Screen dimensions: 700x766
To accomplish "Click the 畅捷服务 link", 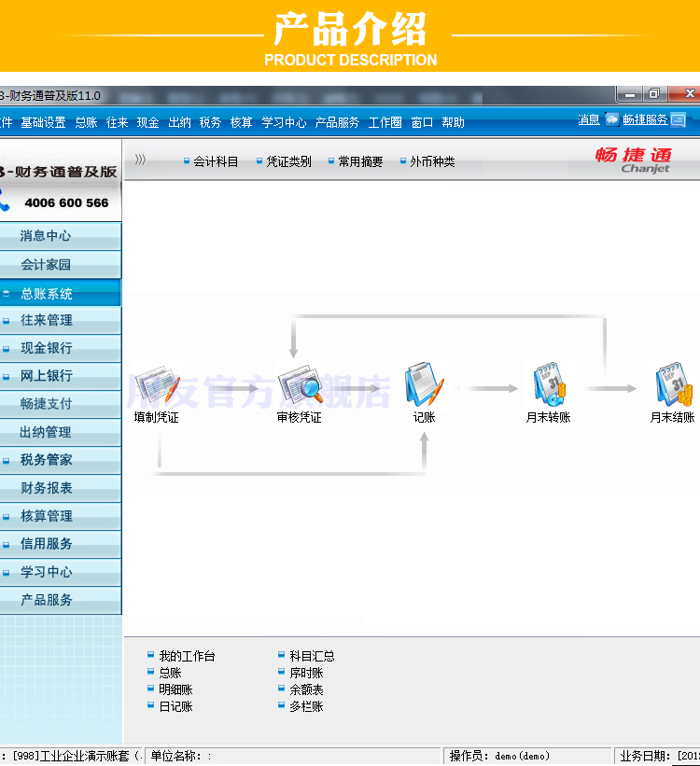I will [645, 119].
